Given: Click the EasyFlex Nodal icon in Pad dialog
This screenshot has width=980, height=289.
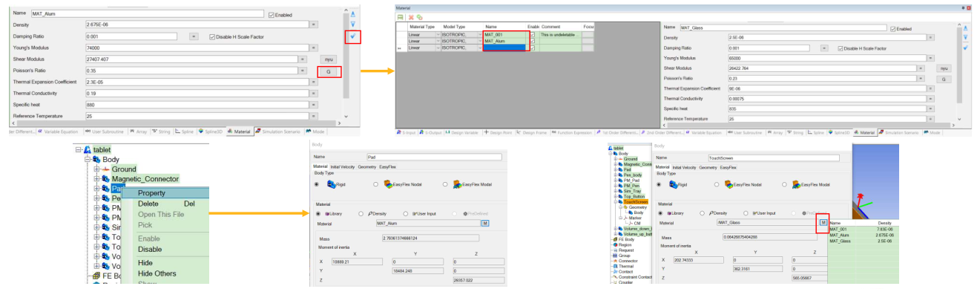Looking at the screenshot, I should click(x=388, y=184).
